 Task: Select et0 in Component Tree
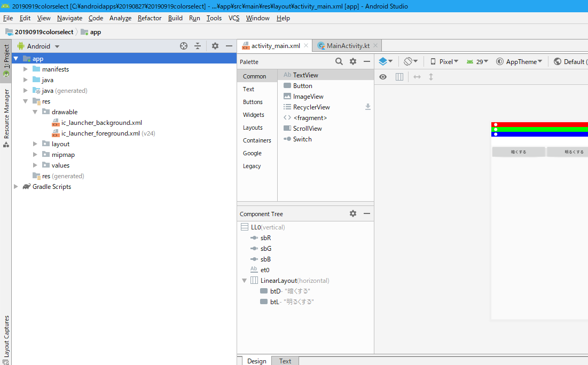[x=265, y=270]
